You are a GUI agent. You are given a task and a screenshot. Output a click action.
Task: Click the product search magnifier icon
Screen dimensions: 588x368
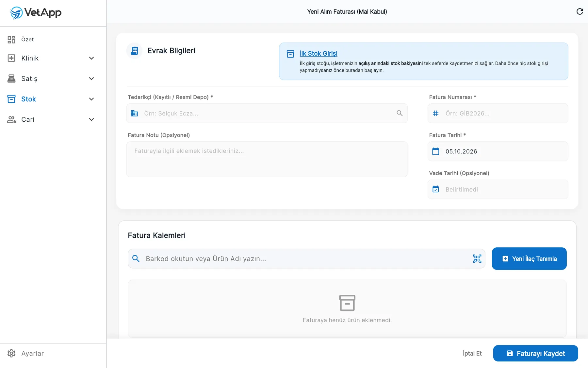pos(136,258)
